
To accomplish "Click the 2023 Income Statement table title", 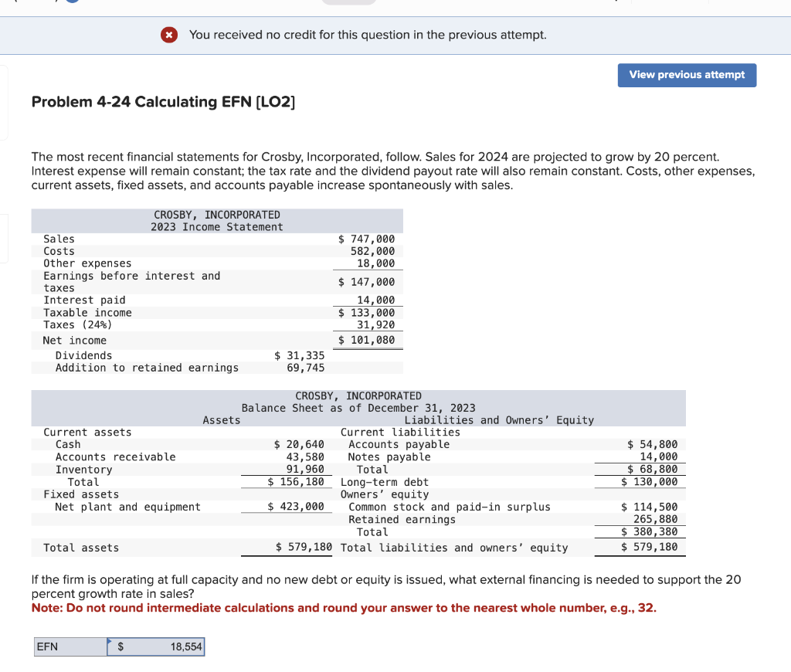I will (217, 221).
